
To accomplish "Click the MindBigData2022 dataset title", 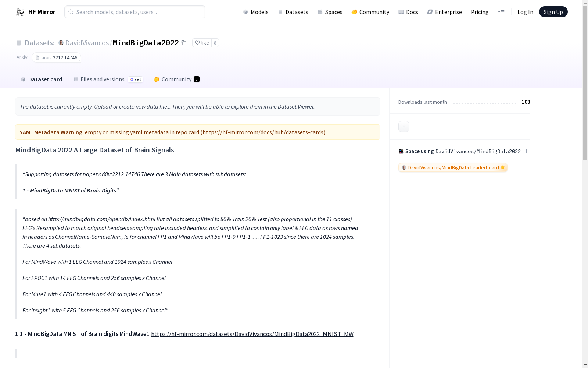I will 146,43.
